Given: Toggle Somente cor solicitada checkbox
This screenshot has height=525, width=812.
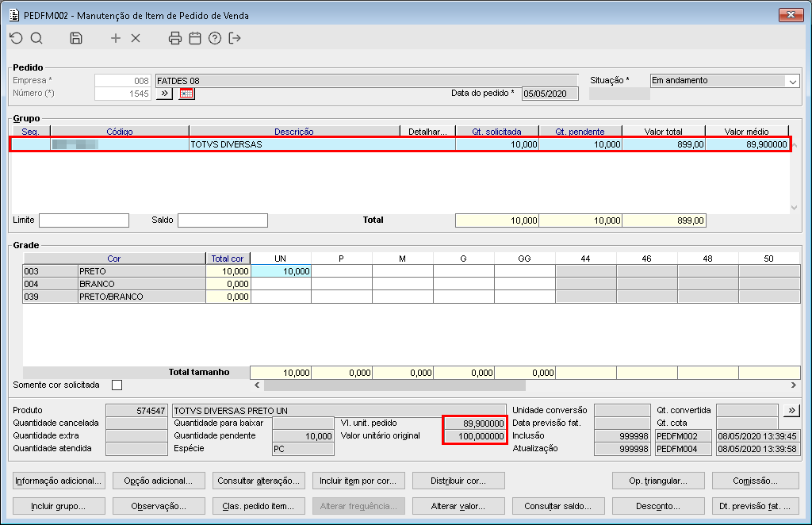Looking at the screenshot, I should point(117,385).
